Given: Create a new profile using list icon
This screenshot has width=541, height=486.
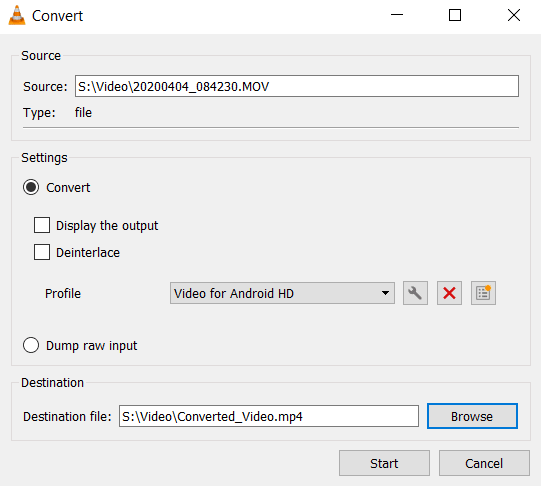Looking at the screenshot, I should click(483, 293).
